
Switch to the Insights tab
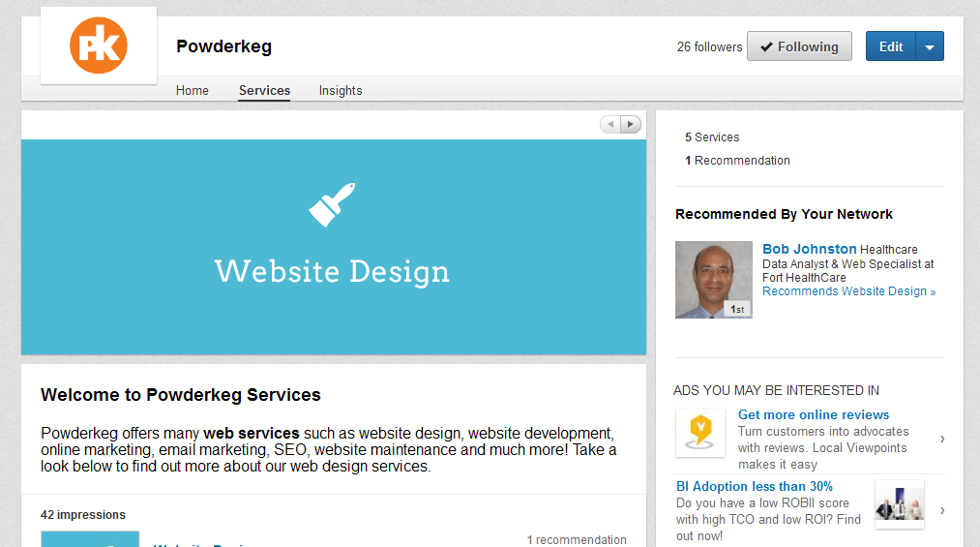point(341,90)
